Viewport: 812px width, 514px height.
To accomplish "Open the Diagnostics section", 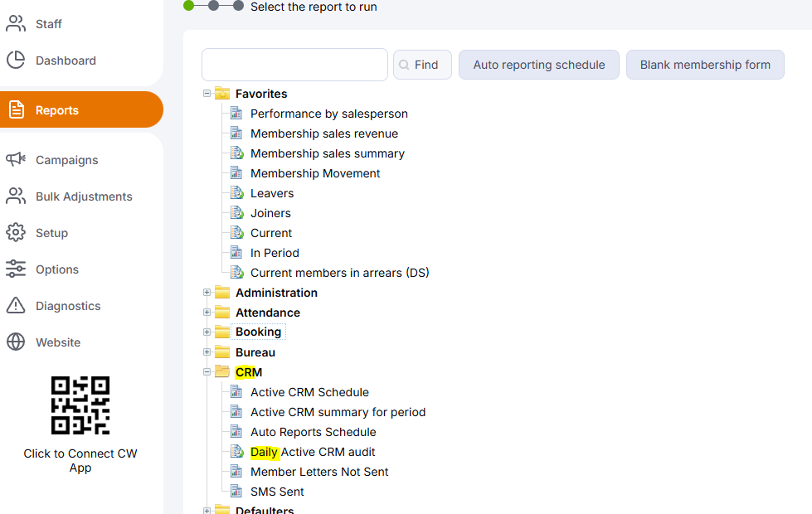I will click(68, 306).
